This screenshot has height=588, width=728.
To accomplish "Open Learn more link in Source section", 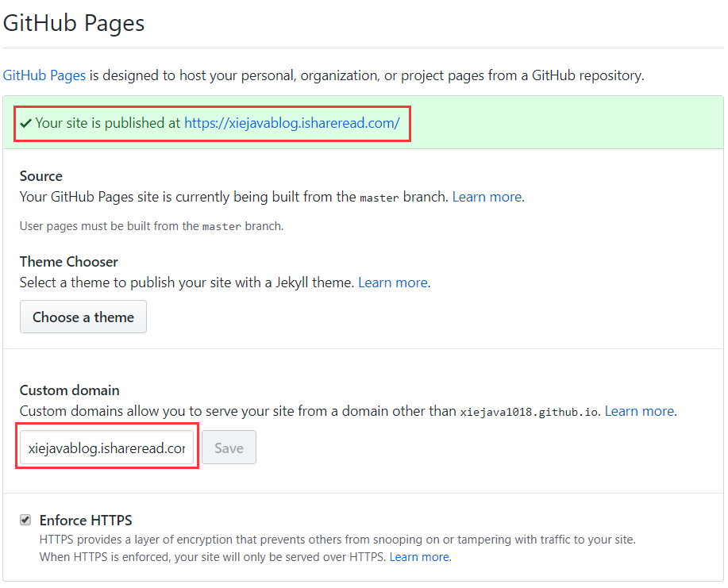I will point(487,197).
